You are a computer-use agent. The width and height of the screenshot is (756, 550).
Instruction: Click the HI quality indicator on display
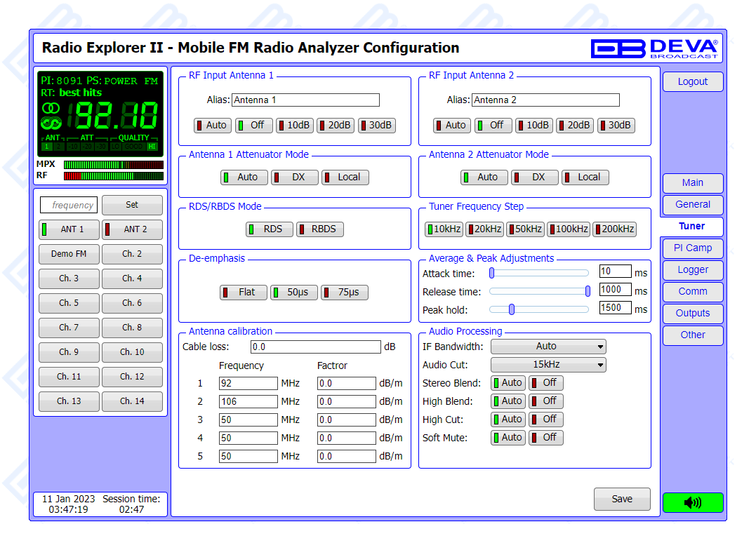152,147
